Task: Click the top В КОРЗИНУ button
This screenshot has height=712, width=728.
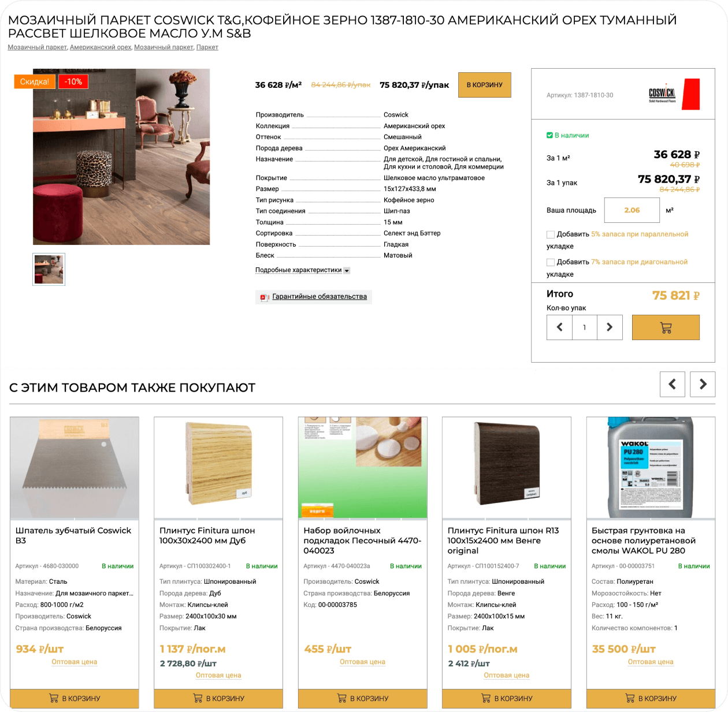Action: (x=485, y=85)
